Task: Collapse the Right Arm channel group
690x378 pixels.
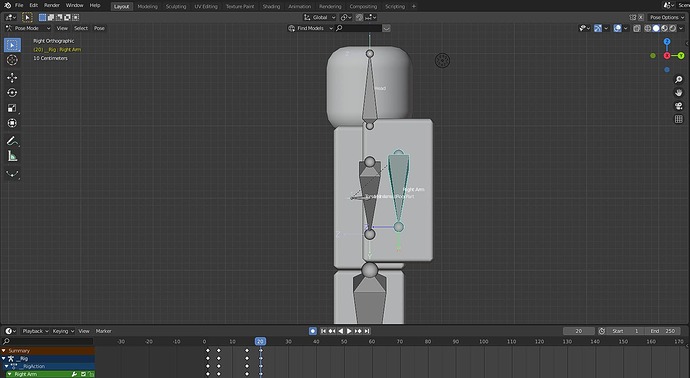Action: point(9,374)
